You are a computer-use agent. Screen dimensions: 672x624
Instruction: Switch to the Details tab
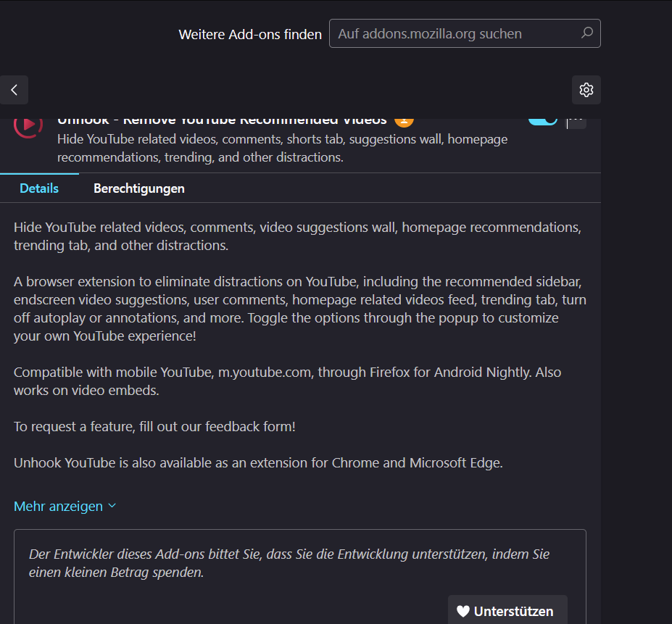tap(39, 188)
